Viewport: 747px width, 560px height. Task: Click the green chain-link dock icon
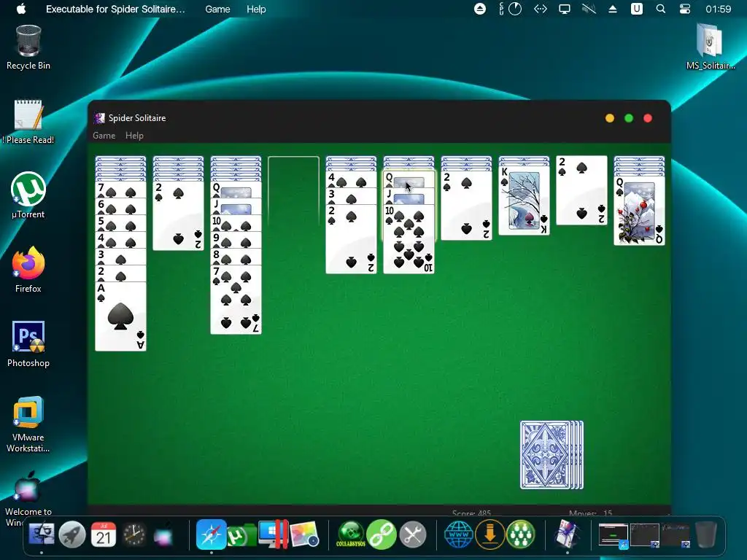(382, 534)
